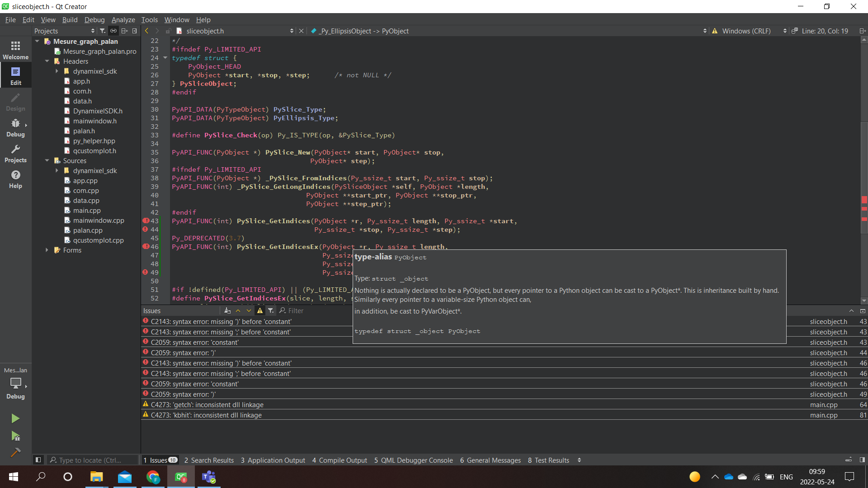868x488 pixels.
Task: Toggle the right sidebar visibility
Action: [x=862, y=460]
